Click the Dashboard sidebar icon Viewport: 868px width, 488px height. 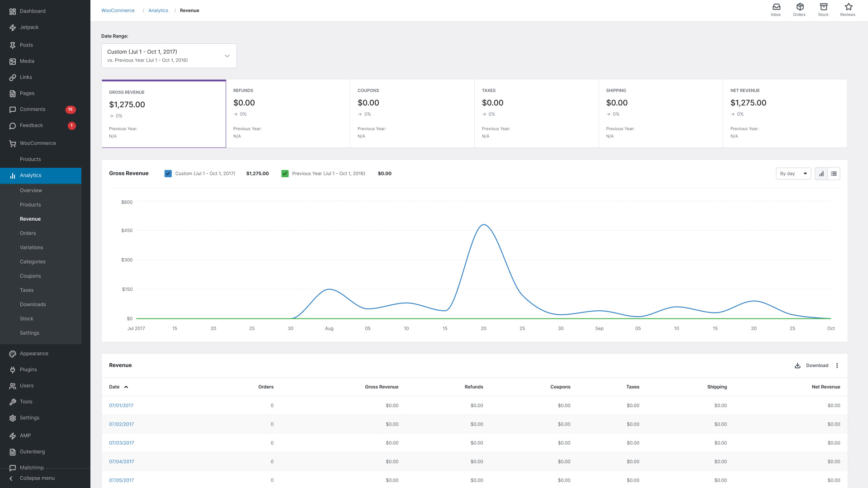click(x=13, y=11)
